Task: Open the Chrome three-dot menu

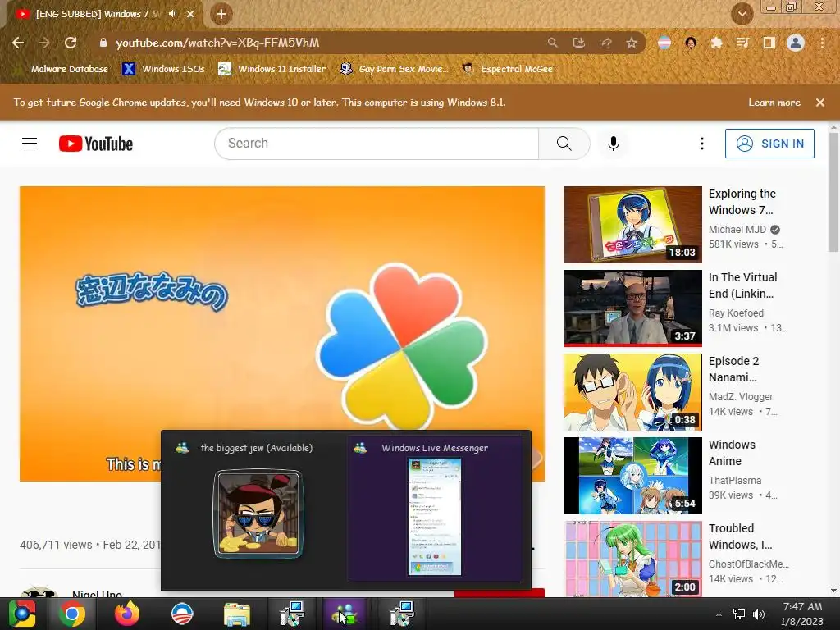Action: tap(822, 43)
